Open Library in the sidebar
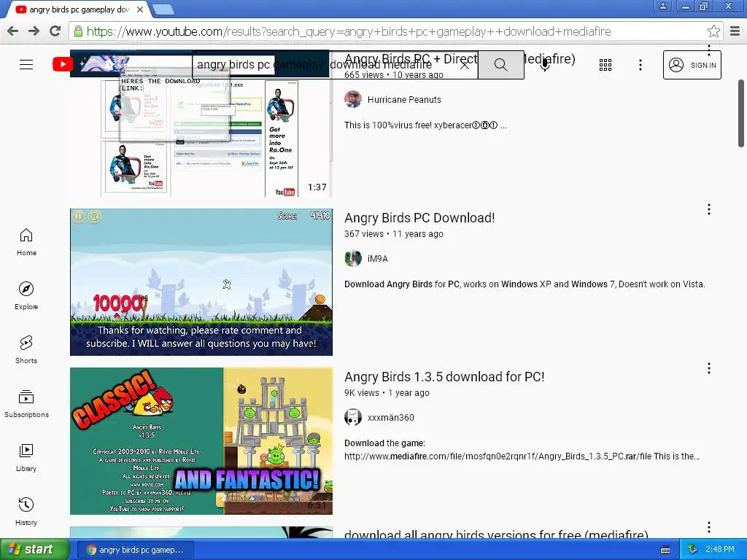 26,458
